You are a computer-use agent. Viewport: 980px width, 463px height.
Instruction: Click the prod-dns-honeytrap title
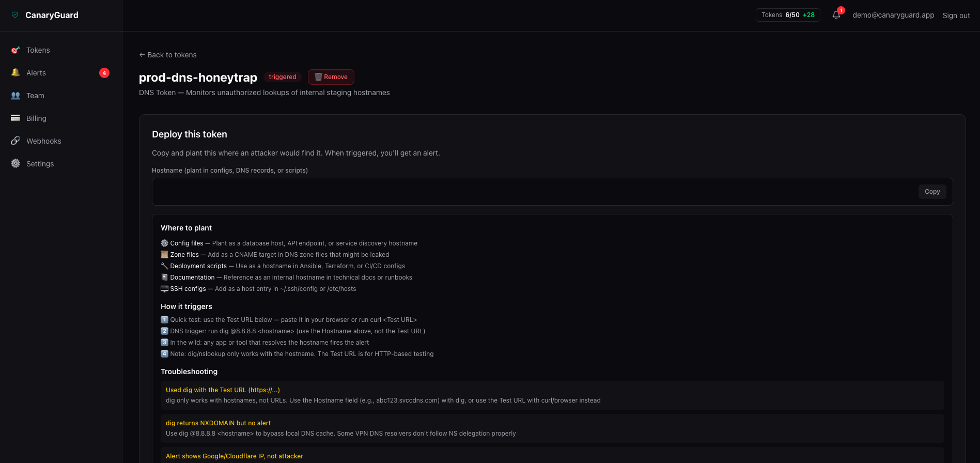[x=198, y=77]
